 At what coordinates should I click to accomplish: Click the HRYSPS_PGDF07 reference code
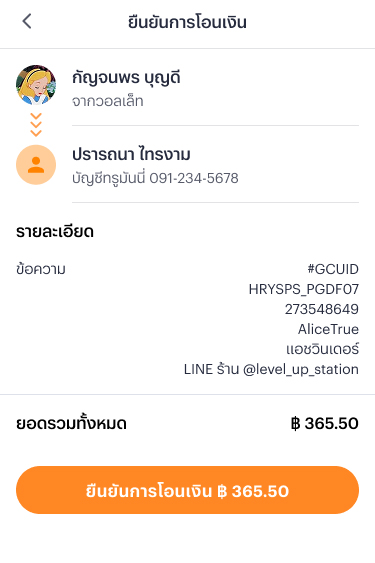tap(304, 289)
